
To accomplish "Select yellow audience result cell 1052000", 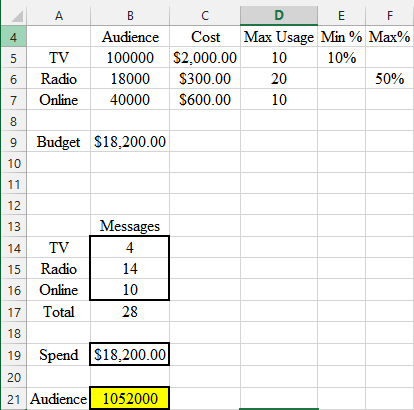I will tap(130, 399).
